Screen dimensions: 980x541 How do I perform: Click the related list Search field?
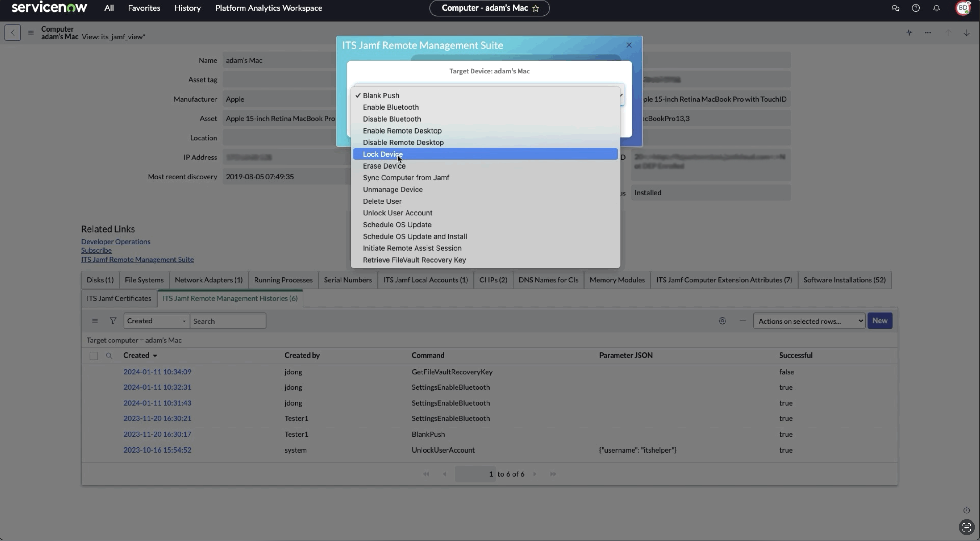point(228,321)
